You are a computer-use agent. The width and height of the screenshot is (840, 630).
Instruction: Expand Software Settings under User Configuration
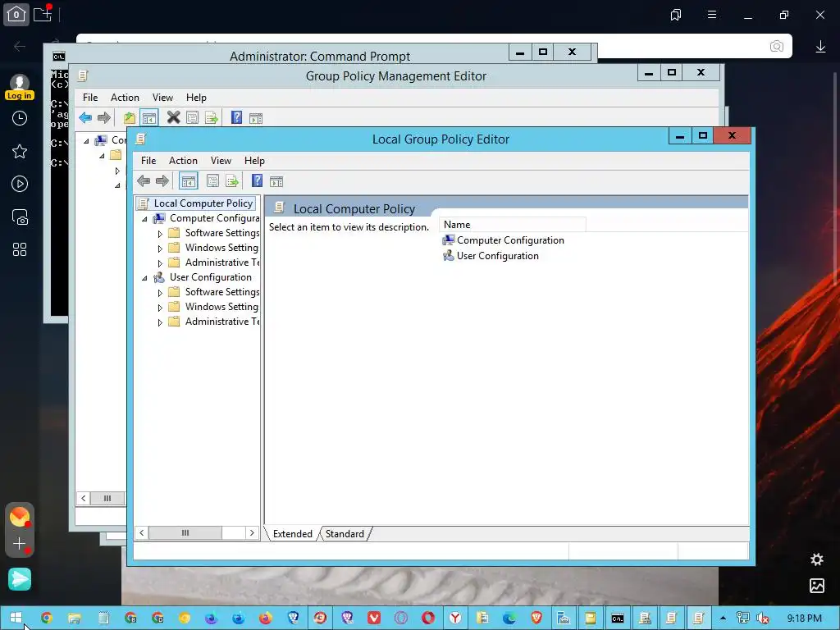[x=160, y=293]
